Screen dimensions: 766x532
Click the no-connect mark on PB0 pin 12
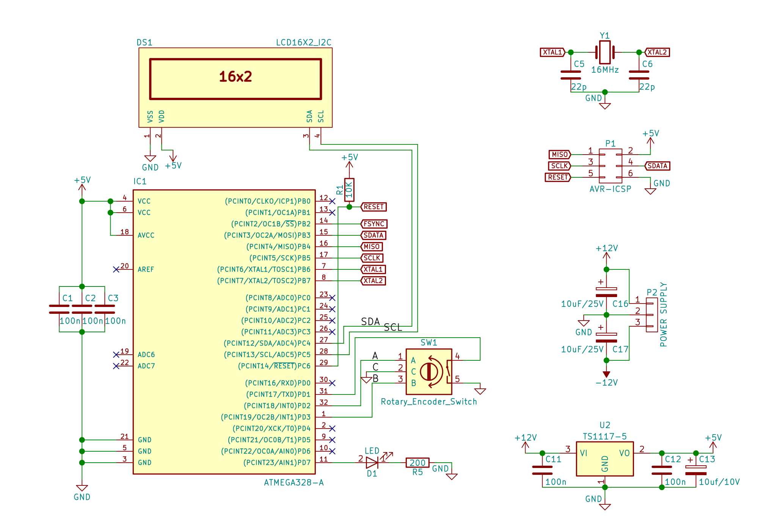coord(332,201)
